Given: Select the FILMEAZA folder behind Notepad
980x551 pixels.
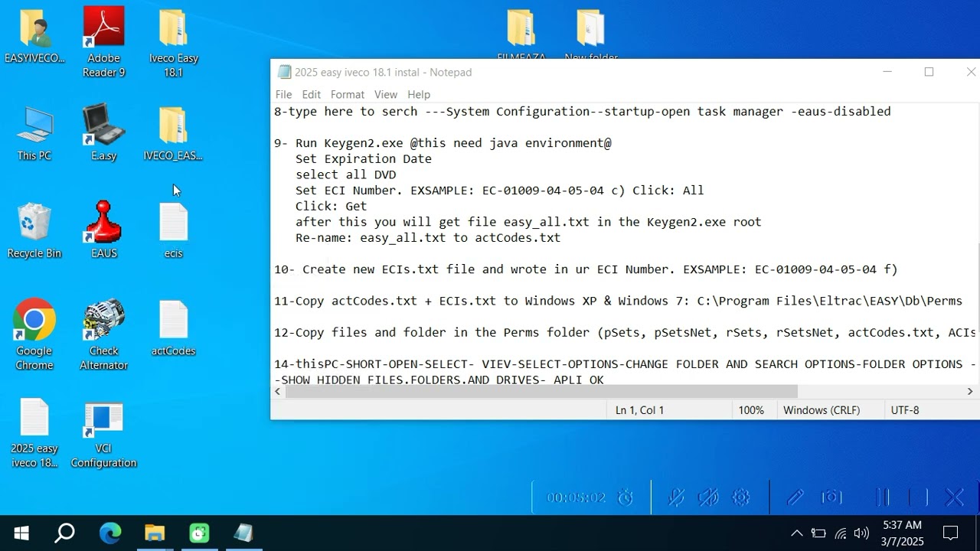Looking at the screenshot, I should 521,32.
